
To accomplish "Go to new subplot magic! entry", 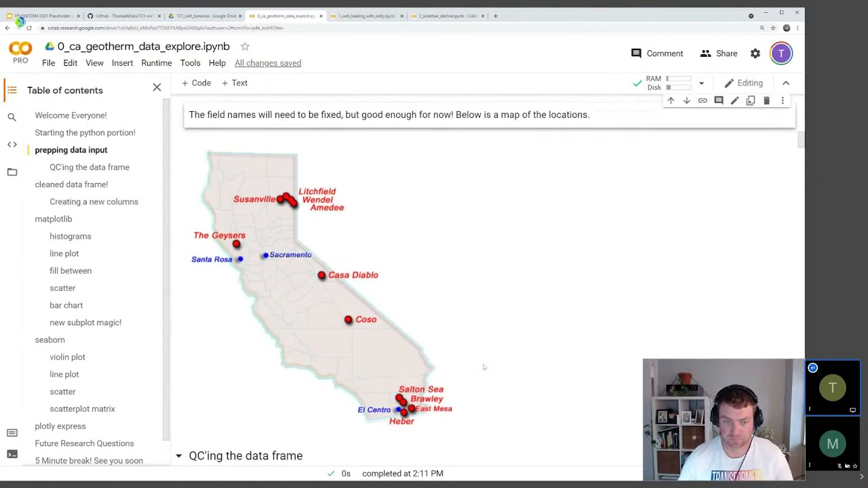I will pos(85,323).
